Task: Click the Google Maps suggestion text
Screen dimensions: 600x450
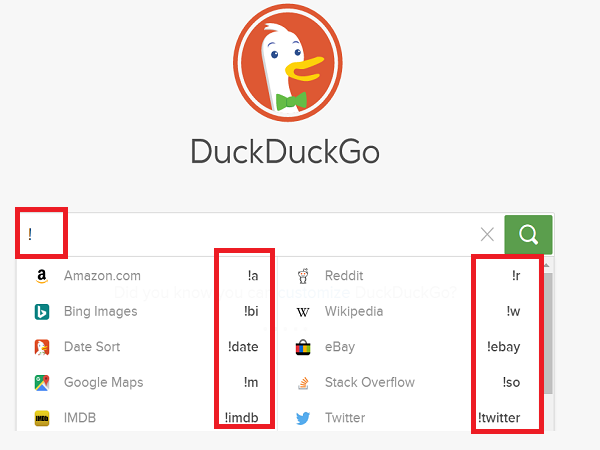Action: click(x=104, y=382)
